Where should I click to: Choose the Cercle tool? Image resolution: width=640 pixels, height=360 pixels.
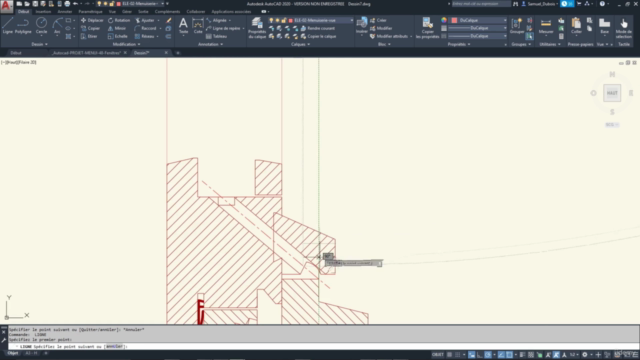(41, 25)
